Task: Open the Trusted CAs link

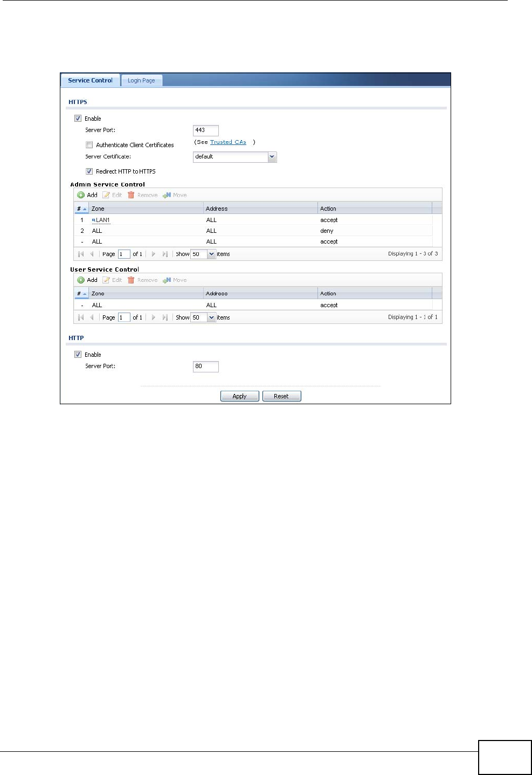Action: coord(228,142)
